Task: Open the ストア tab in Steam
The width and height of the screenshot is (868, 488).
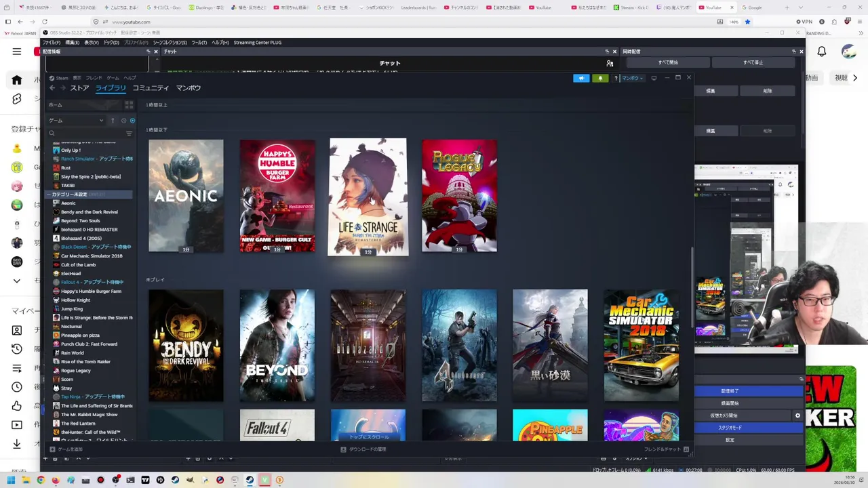Action: (79, 88)
